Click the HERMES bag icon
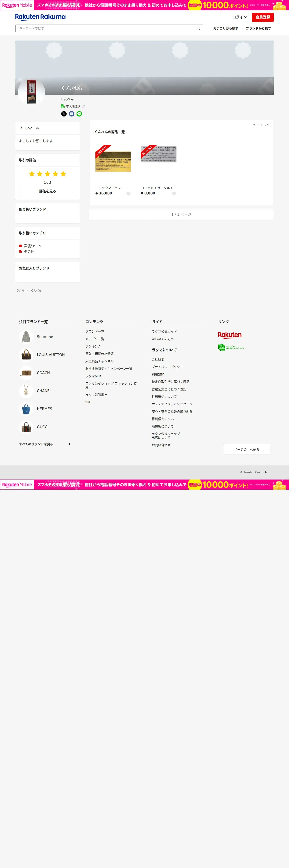 click(x=26, y=409)
